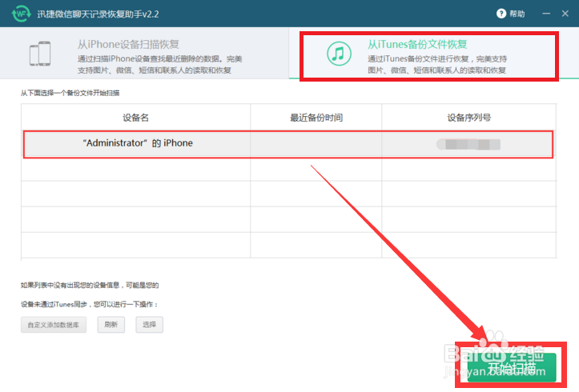Select the dual-phone device scan icon
The width and height of the screenshot is (579, 392).
[x=40, y=54]
